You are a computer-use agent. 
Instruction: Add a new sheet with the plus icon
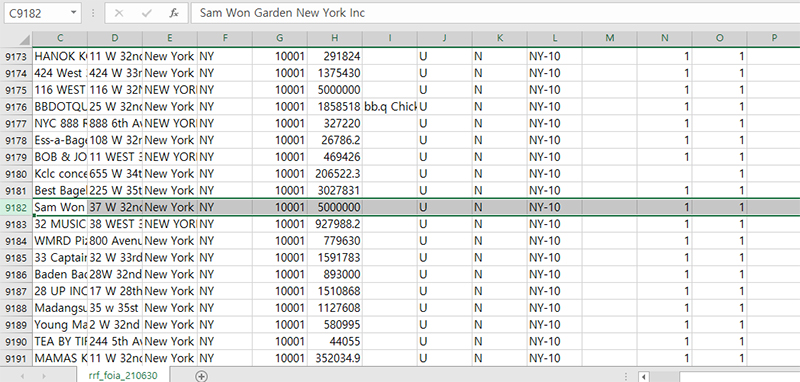point(202,376)
